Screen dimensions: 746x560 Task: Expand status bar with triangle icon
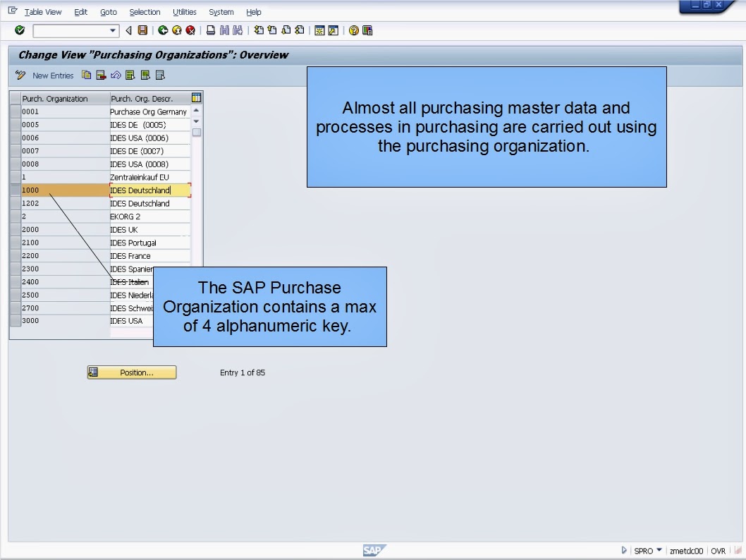624,551
